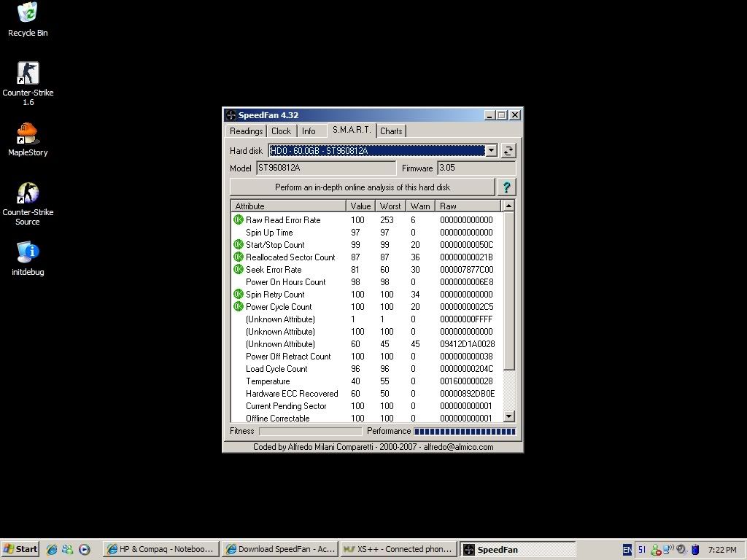Click the raw value 09412D1A0028
This screenshot has height=560, width=747.
pos(467,344)
